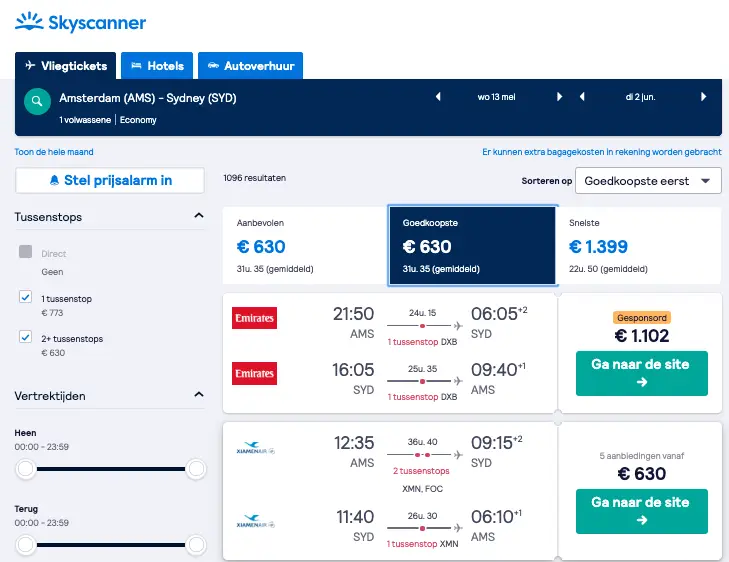Move return date back from di 2 jun
The width and height of the screenshot is (729, 562).
582,97
